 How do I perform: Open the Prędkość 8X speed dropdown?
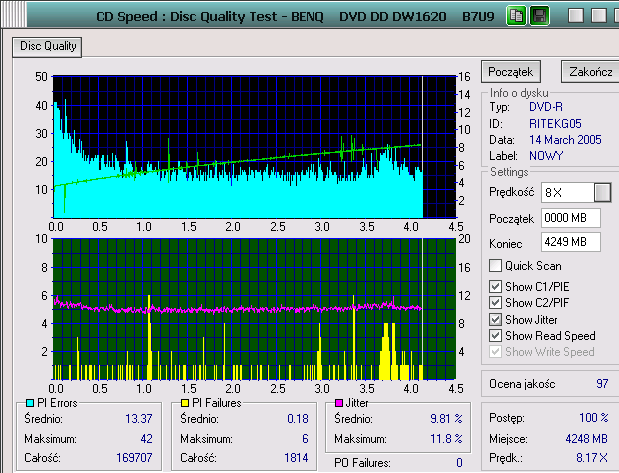coord(602,193)
